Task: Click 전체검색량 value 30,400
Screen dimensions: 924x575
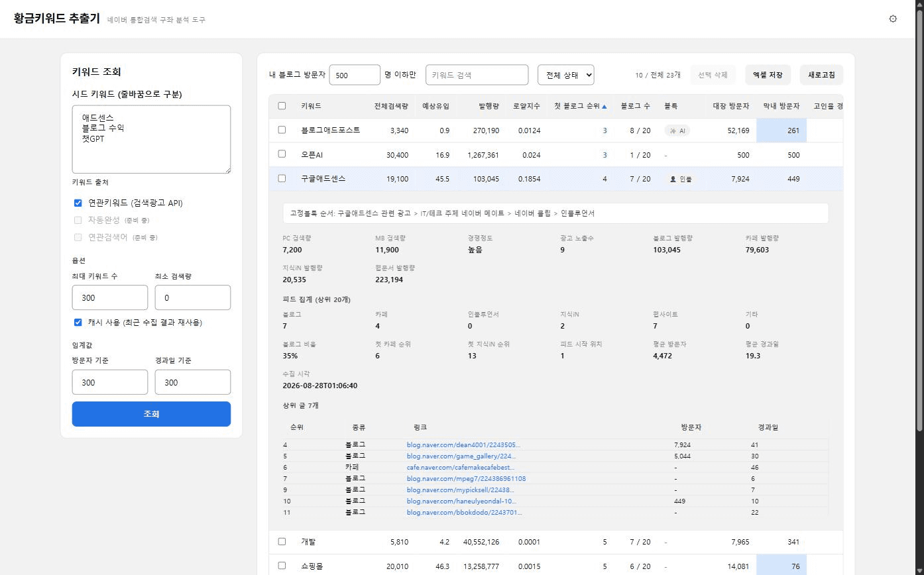Action: [398, 155]
